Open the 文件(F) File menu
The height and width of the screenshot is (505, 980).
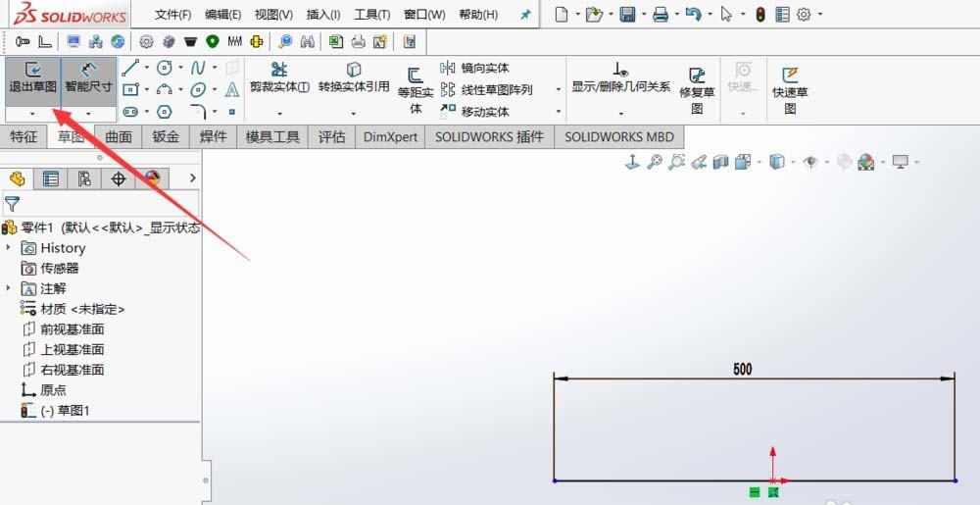[173, 15]
